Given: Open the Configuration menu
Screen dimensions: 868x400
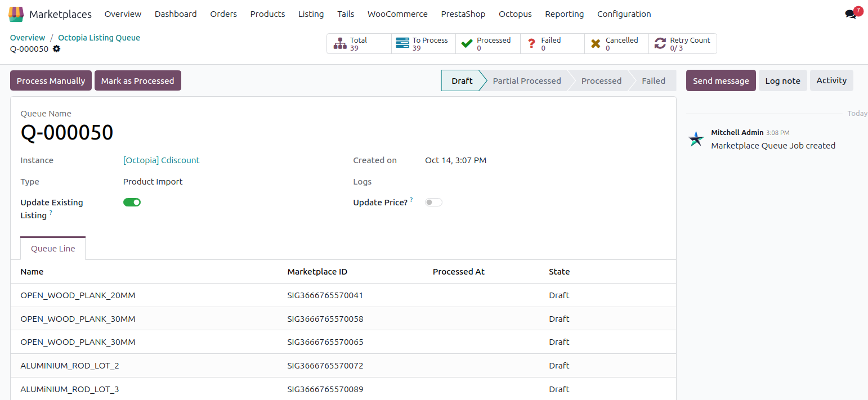Looking at the screenshot, I should (x=624, y=14).
